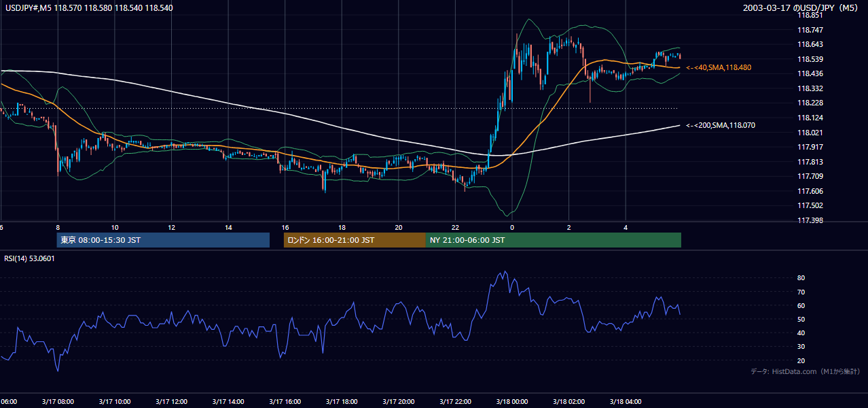This screenshot has width=868, height=408.
Task: Click the 3/17 08:00 time axis label
Action: [x=58, y=401]
